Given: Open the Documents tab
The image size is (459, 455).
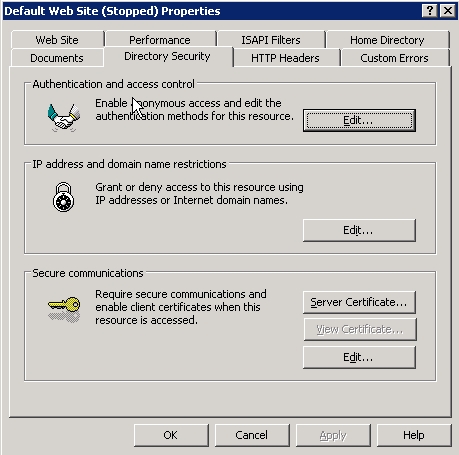Looking at the screenshot, I should coord(57,58).
